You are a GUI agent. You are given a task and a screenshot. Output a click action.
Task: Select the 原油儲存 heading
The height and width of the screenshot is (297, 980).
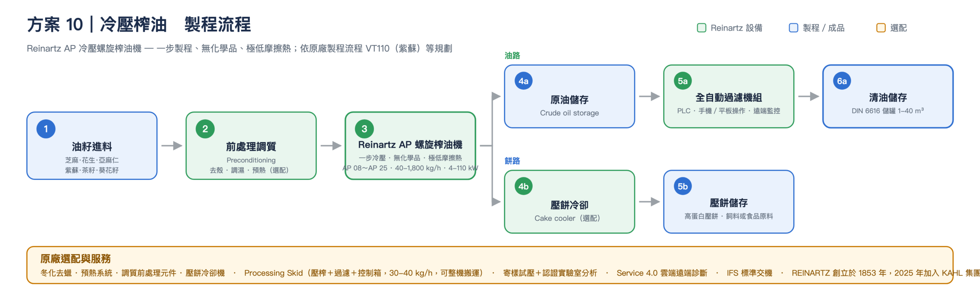click(569, 100)
